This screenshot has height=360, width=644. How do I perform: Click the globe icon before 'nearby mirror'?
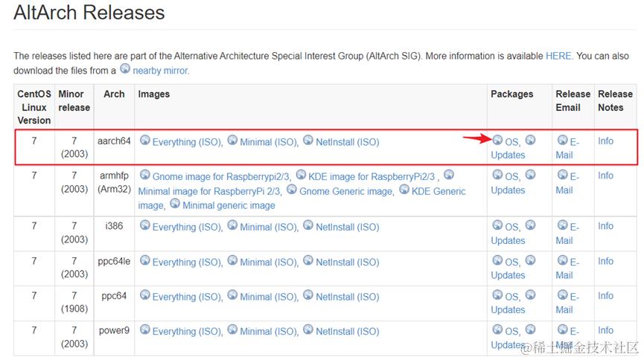tap(125, 68)
